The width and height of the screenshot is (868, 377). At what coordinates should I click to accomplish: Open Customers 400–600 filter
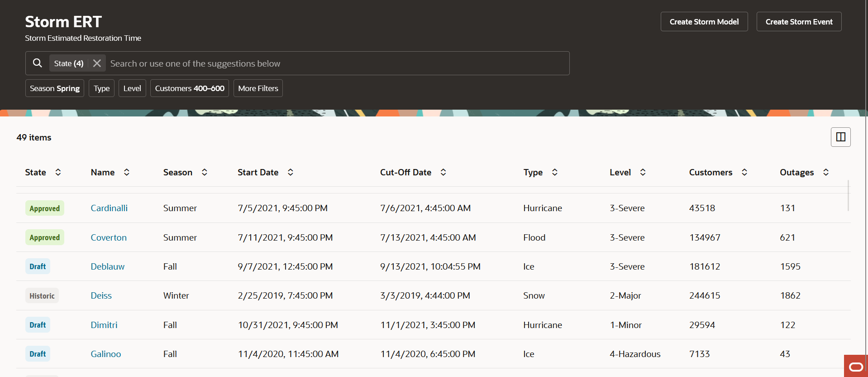tap(190, 88)
